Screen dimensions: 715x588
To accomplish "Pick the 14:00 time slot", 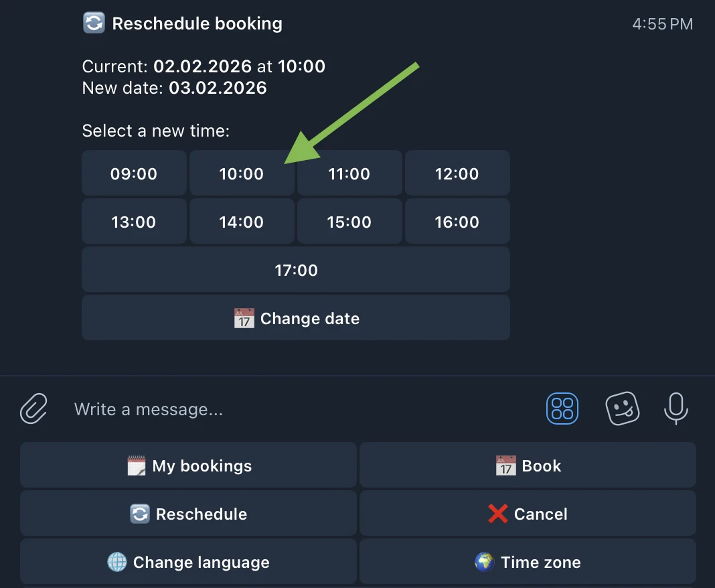I will click(x=242, y=222).
